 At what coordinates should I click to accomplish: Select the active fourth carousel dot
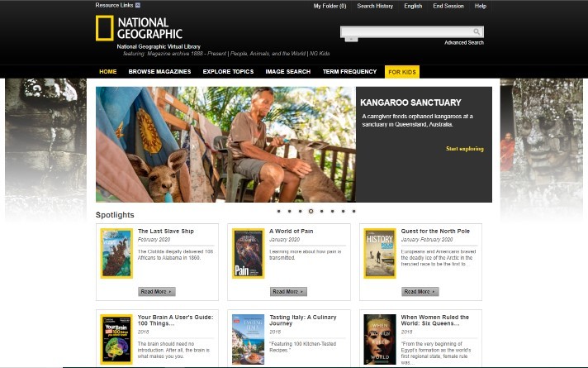[x=311, y=211]
